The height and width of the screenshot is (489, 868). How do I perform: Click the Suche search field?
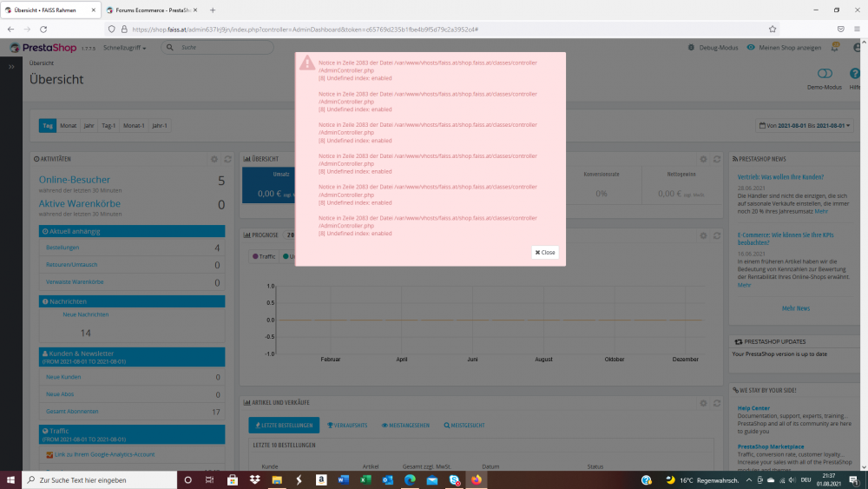(218, 48)
